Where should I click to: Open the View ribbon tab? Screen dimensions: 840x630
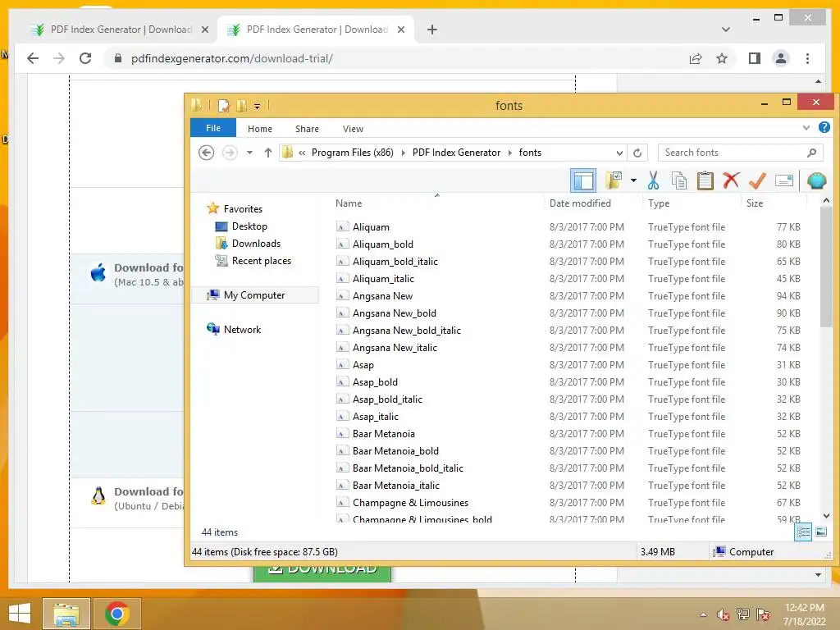coord(353,129)
